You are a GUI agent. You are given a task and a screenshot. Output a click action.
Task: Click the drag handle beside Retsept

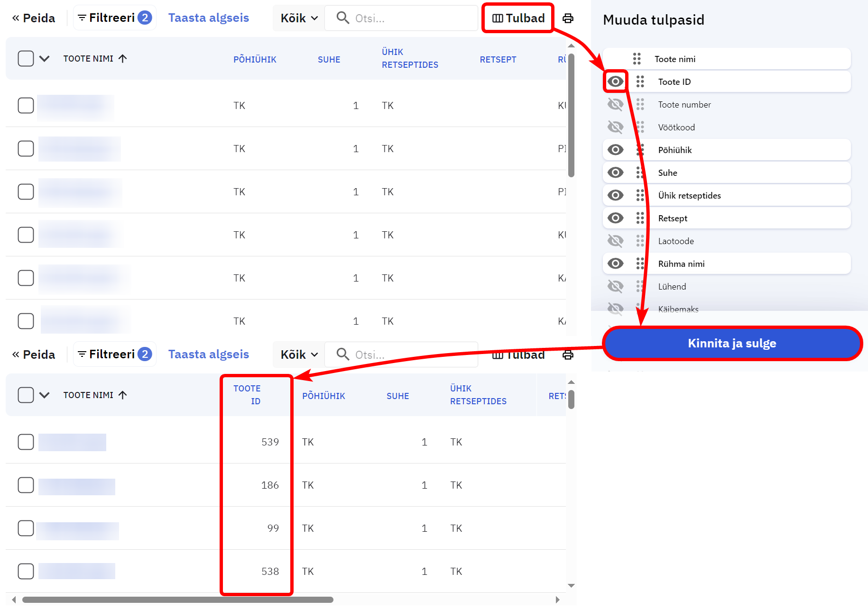coord(640,218)
